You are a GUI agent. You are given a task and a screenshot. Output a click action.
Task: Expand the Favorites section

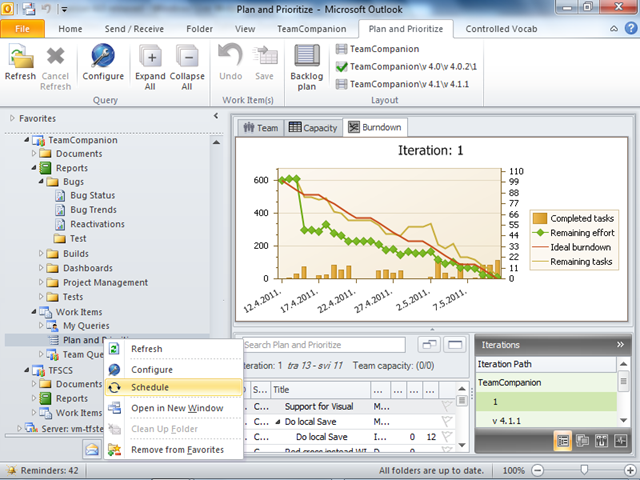click(12, 118)
